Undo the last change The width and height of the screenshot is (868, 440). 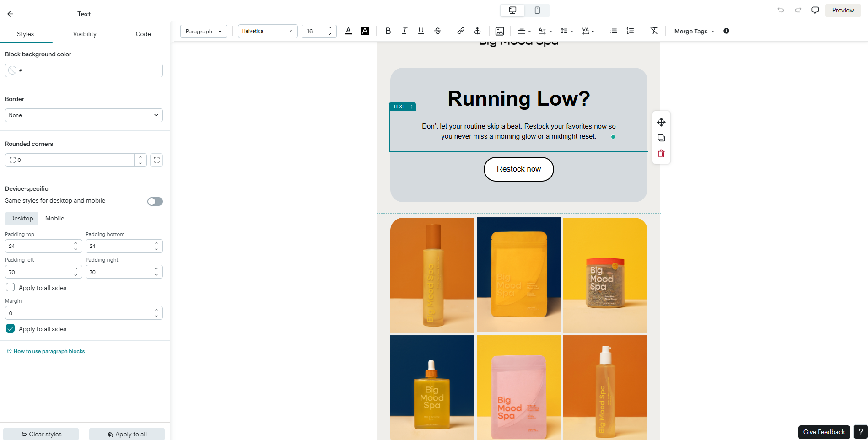781,10
